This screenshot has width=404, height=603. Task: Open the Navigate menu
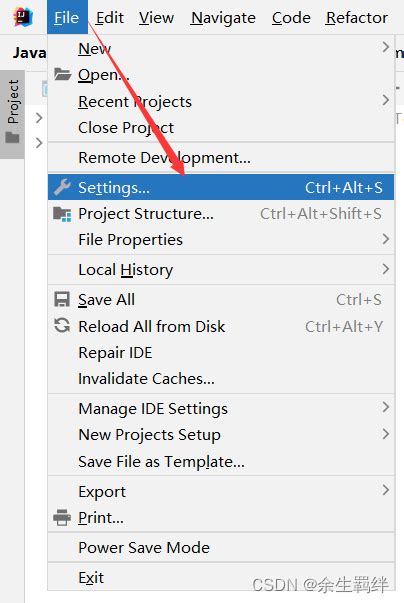[x=223, y=18]
